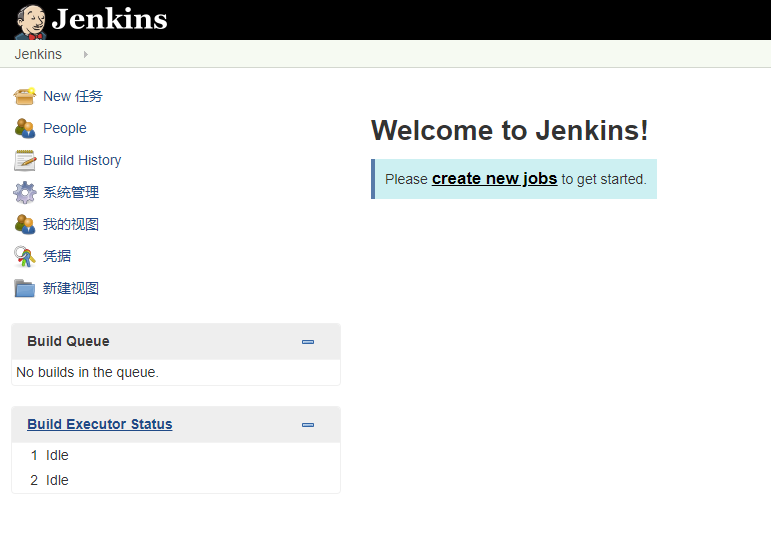Open the 我的视图 link
The image size is (771, 540).
(71, 224)
